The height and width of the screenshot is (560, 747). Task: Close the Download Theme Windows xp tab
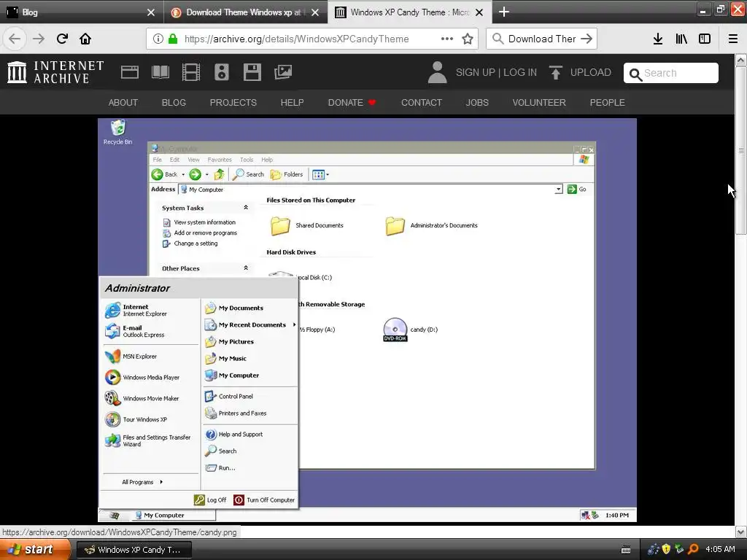[x=315, y=12]
